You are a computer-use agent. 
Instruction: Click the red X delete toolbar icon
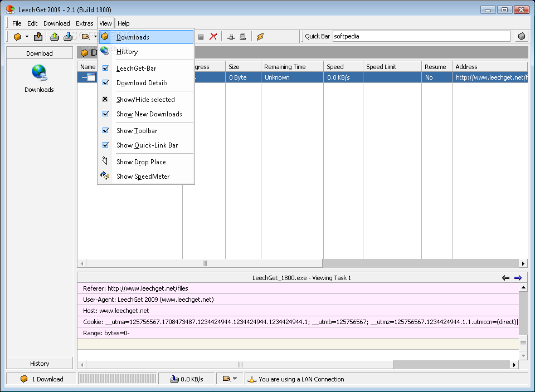click(x=213, y=37)
